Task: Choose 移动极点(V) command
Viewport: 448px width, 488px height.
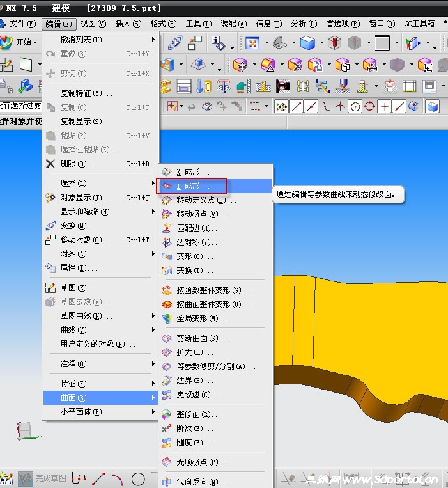Action: [x=215, y=214]
